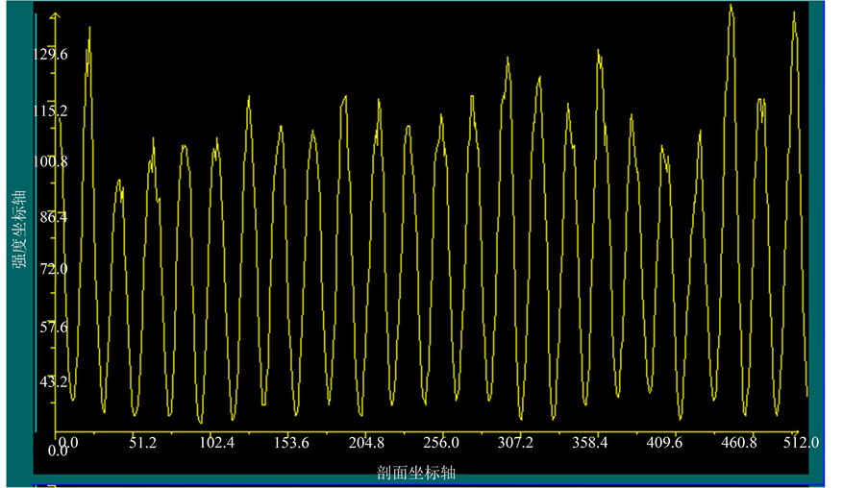This screenshot has height=488, width=868.
Task: Select the 204.8 x-axis tick label
Action: (x=366, y=443)
